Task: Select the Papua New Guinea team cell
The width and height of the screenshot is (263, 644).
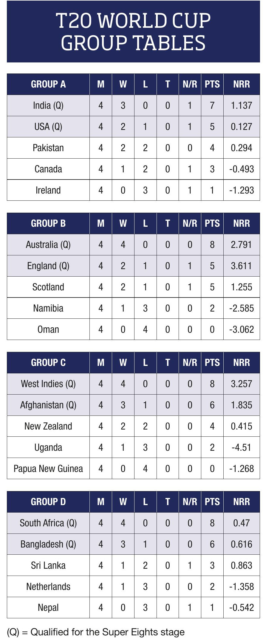Action: pos(48,469)
